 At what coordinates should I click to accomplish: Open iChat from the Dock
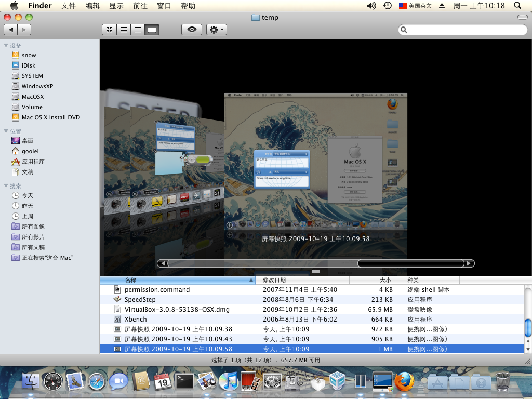[x=118, y=381]
